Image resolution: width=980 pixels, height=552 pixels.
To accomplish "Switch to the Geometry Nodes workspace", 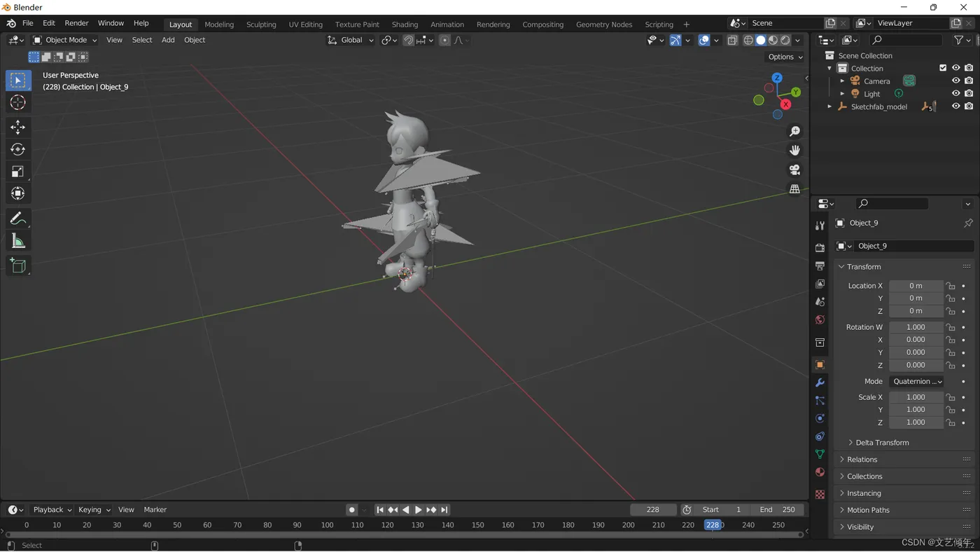I will click(604, 25).
